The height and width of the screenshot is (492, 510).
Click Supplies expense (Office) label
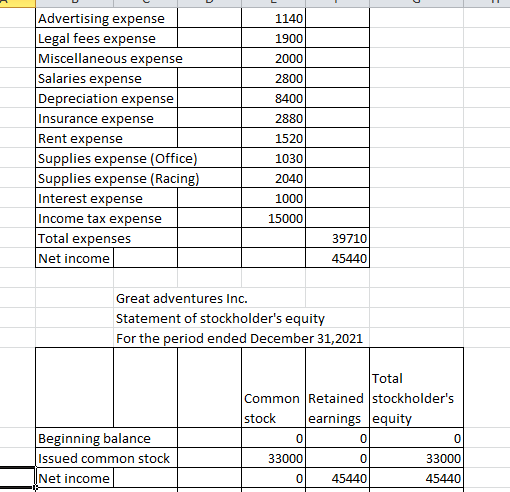click(x=118, y=158)
